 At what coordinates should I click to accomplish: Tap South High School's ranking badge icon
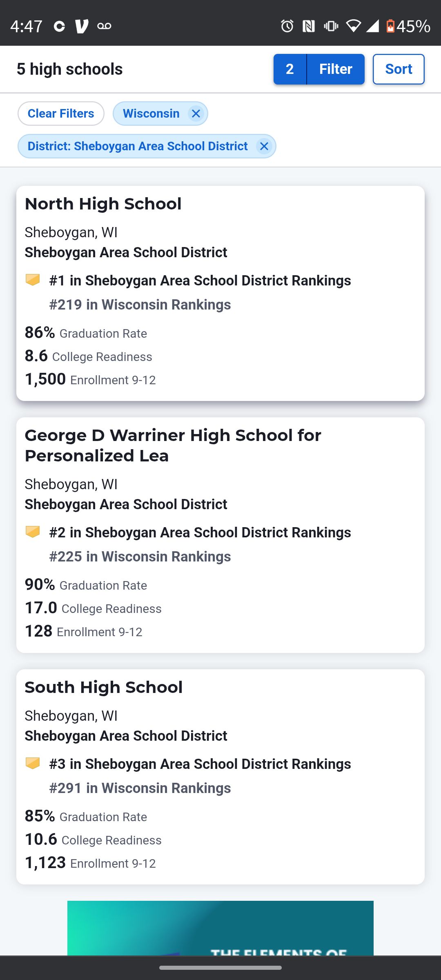tap(33, 763)
